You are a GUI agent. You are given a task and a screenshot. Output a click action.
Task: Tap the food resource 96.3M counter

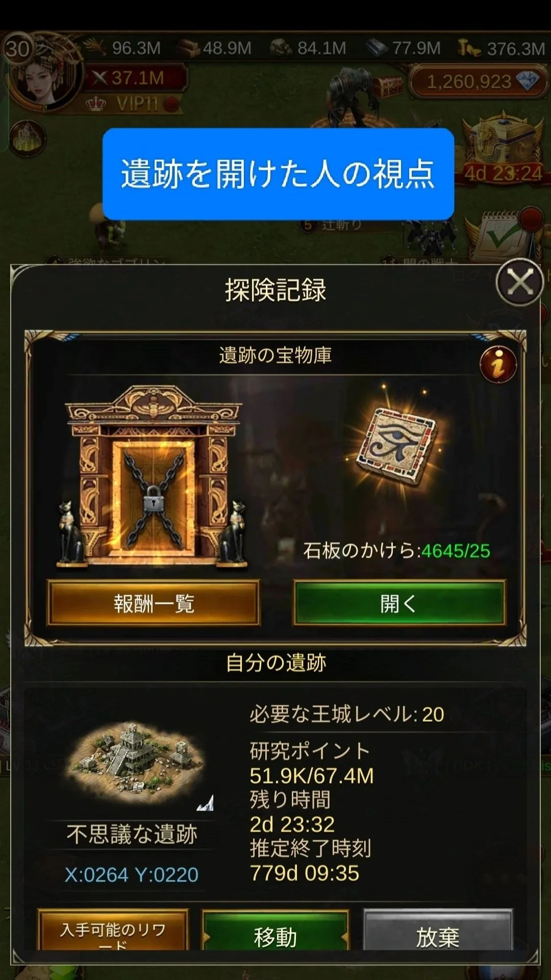coord(122,48)
